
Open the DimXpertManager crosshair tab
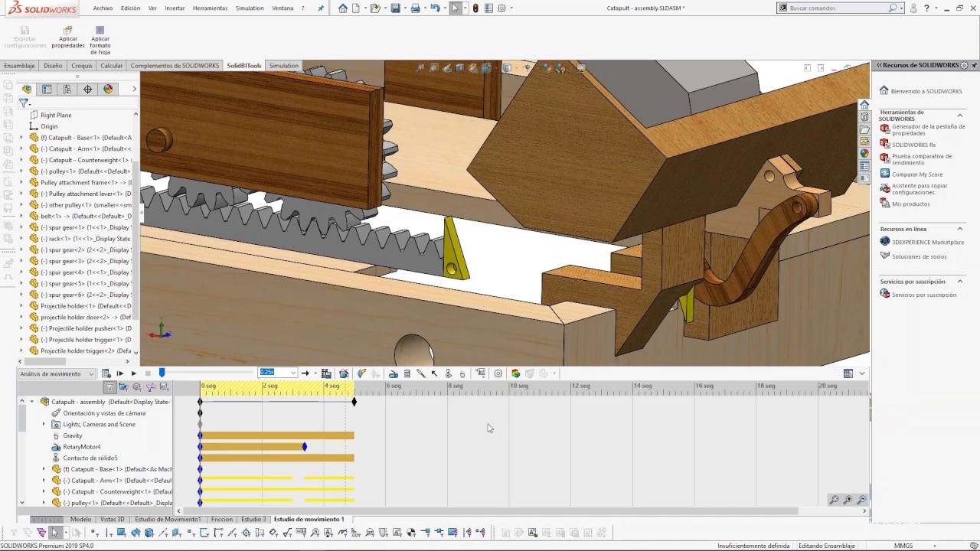(x=87, y=89)
